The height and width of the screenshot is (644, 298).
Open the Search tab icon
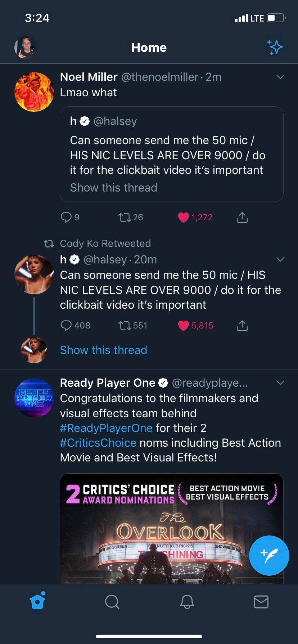pyautogui.click(x=112, y=602)
